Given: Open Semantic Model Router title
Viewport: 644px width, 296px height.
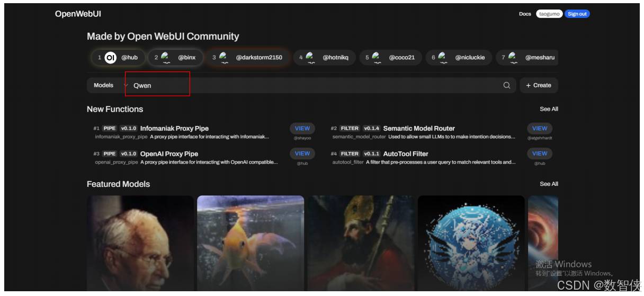Looking at the screenshot, I should coord(419,128).
